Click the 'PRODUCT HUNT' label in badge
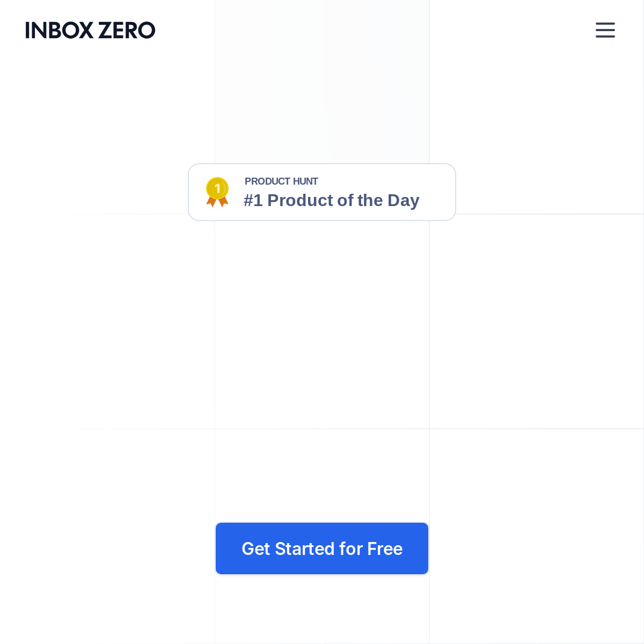 tap(281, 181)
